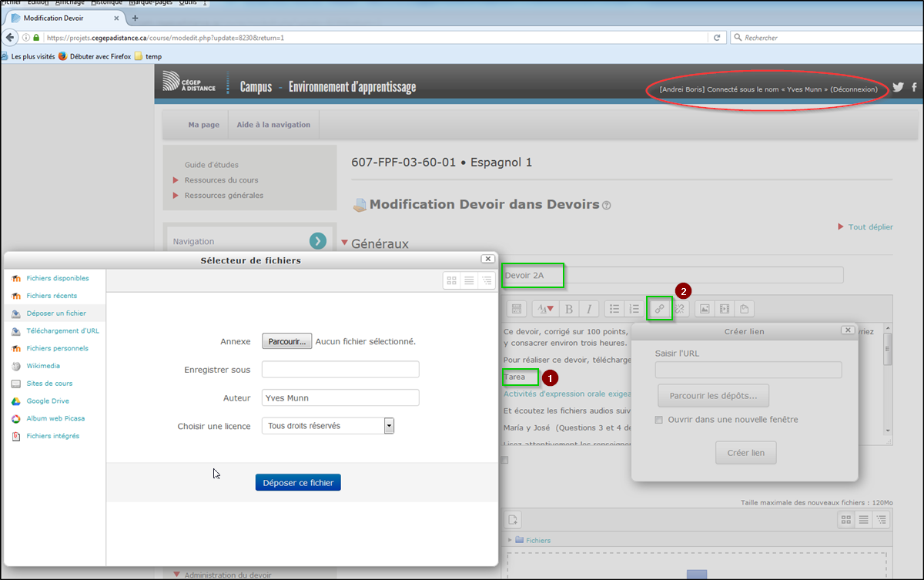Viewport: 924px width, 580px height.
Task: Collapse the 'Généraux' section
Action: click(345, 243)
